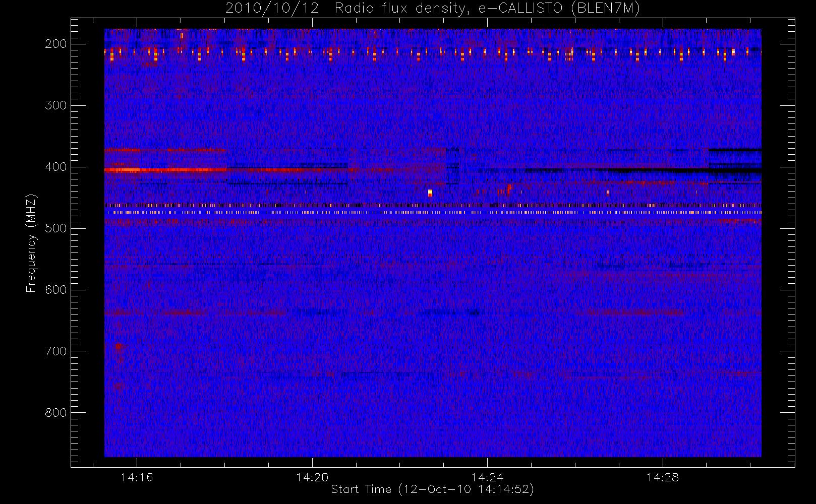Click the 14:16 time tick label
The image size is (816, 504).
137,477
